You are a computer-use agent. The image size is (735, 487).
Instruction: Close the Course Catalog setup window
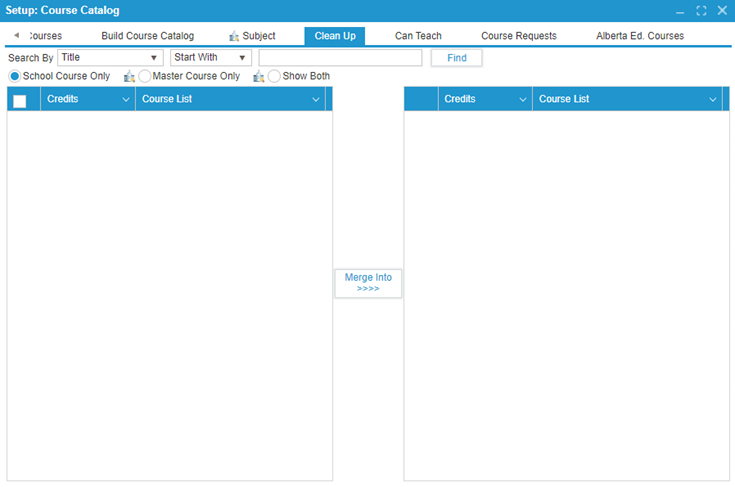pos(722,10)
